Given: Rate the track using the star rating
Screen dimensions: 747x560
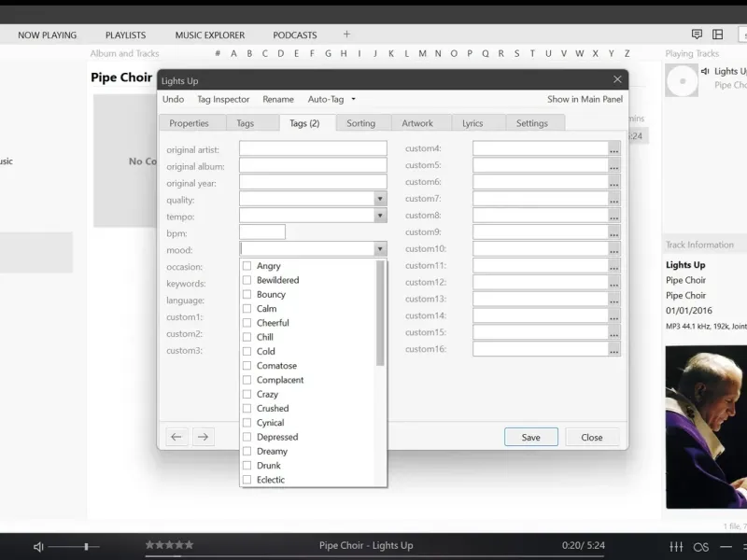Looking at the screenshot, I should [170, 545].
